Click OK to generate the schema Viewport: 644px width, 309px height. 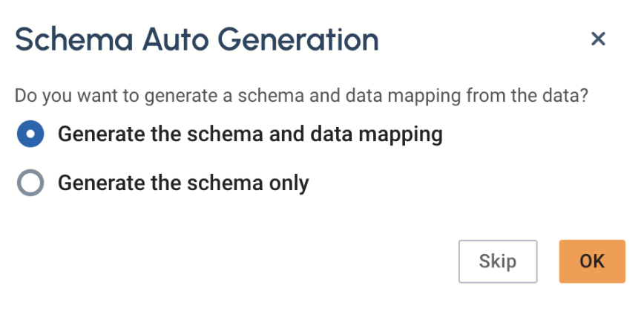pyautogui.click(x=592, y=261)
